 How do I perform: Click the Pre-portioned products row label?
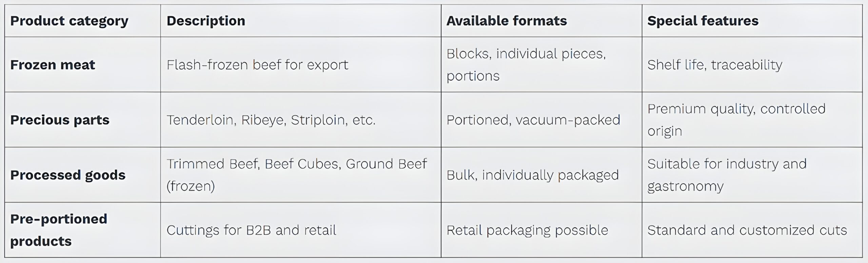(x=59, y=230)
